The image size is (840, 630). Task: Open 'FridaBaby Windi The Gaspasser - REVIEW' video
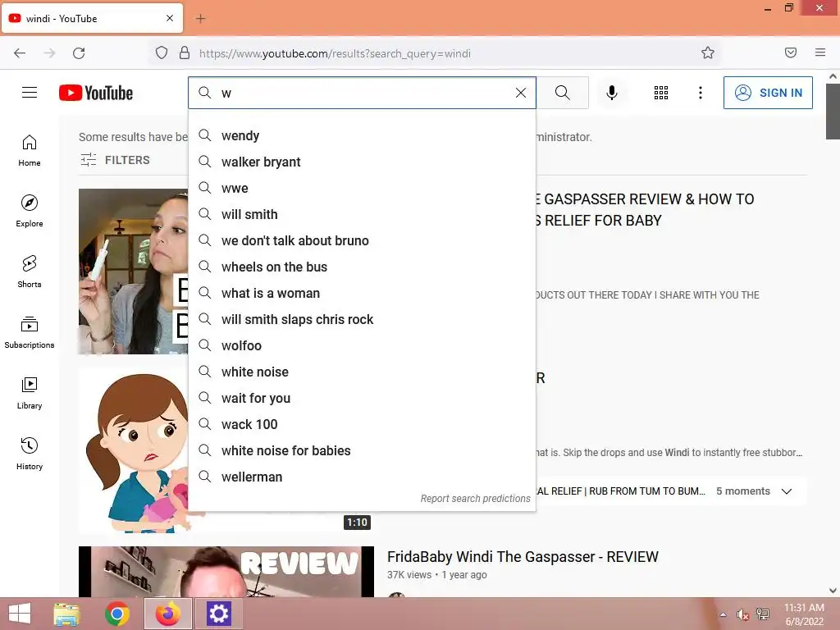point(523,557)
